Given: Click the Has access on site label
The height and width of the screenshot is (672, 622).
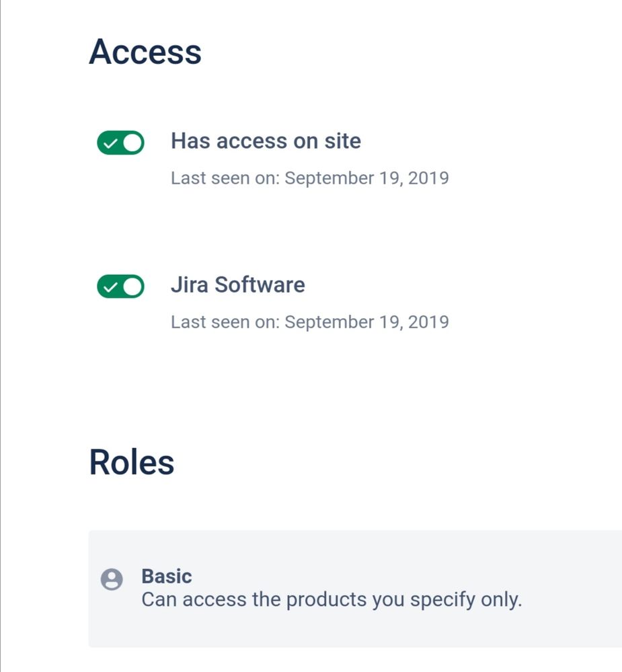Looking at the screenshot, I should [x=266, y=141].
